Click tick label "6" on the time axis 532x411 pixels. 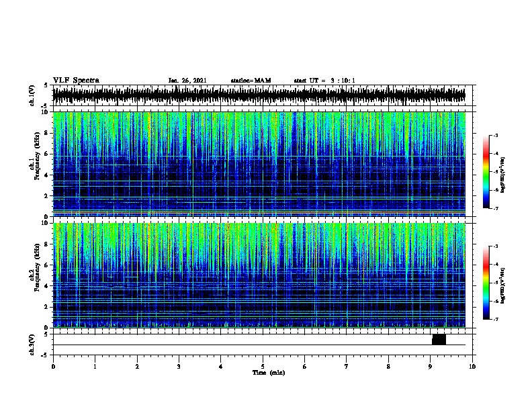coord(304,367)
